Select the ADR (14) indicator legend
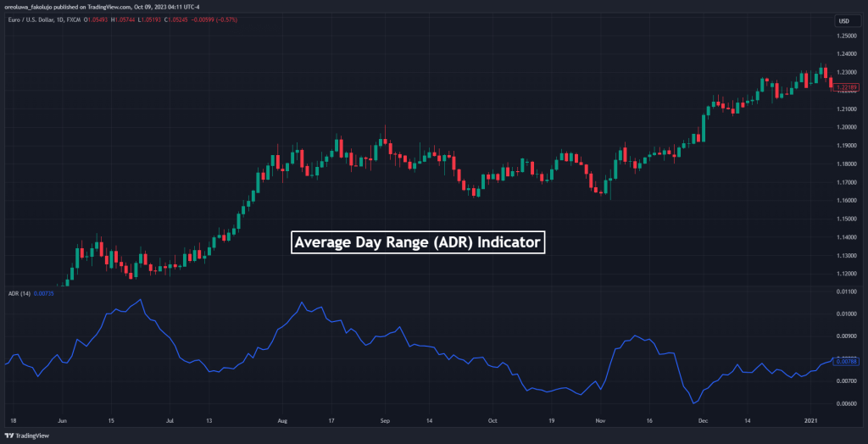The height and width of the screenshot is (444, 868). pyautogui.click(x=20, y=292)
